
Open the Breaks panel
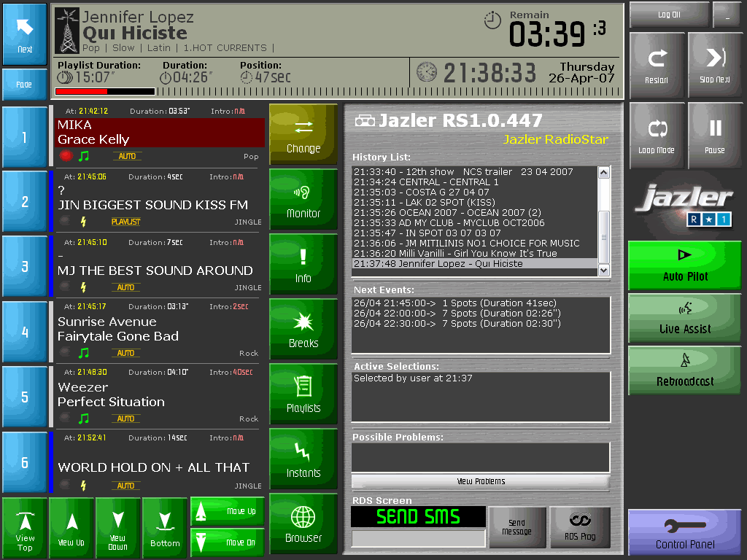click(x=303, y=330)
